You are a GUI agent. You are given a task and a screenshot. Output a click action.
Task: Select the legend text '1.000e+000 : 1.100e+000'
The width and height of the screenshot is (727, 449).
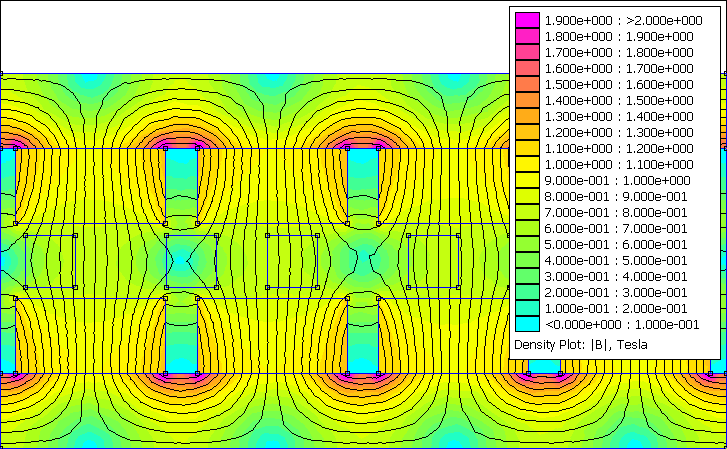(x=619, y=164)
